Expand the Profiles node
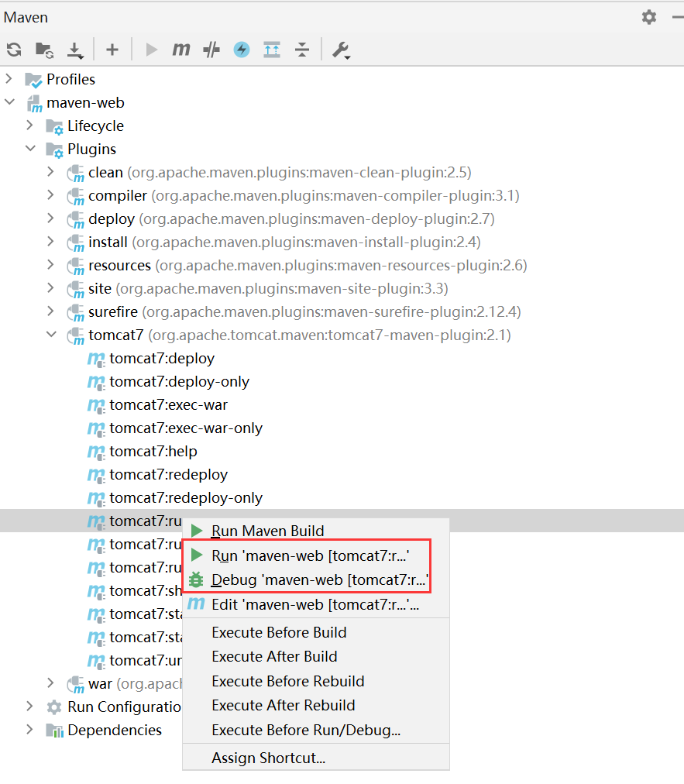684x784 pixels. pos(9,78)
